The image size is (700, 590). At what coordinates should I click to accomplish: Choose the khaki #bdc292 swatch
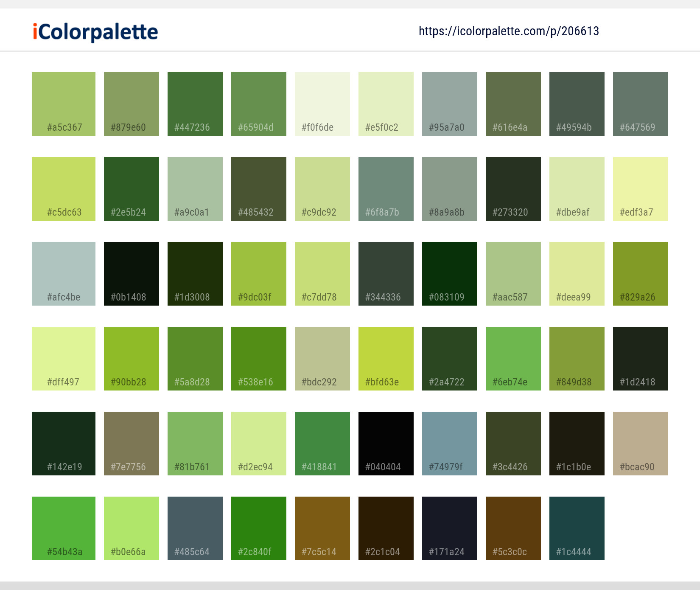click(322, 359)
